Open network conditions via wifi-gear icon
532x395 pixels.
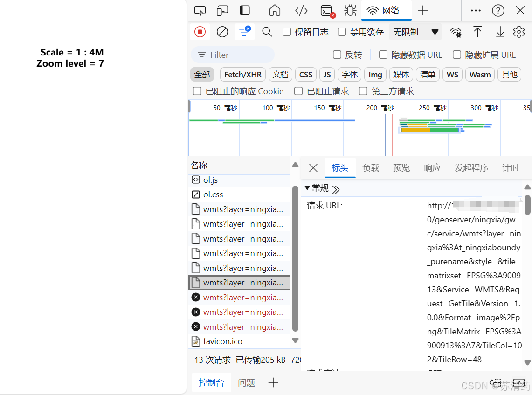(456, 32)
